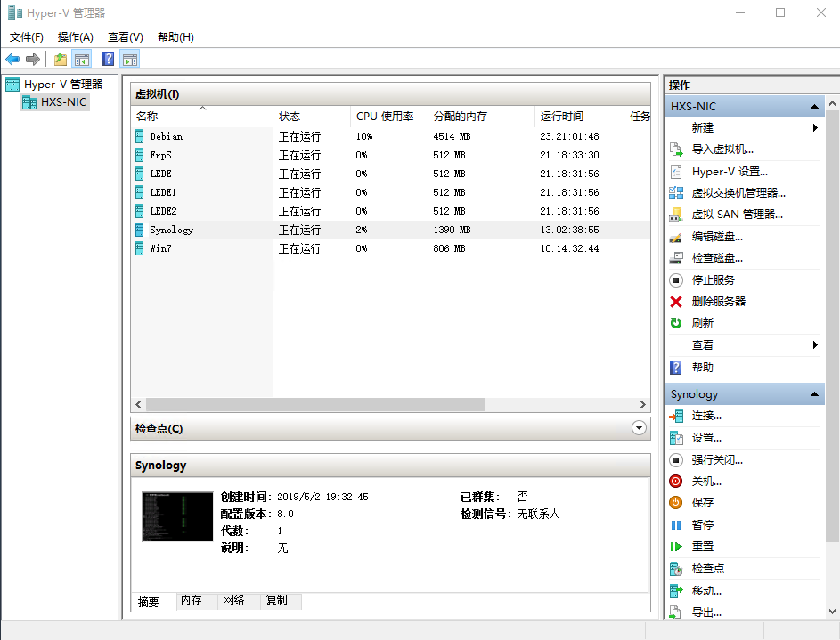The width and height of the screenshot is (840, 640).
Task: Open the Hyper-V 设置 icon
Action: point(676,171)
